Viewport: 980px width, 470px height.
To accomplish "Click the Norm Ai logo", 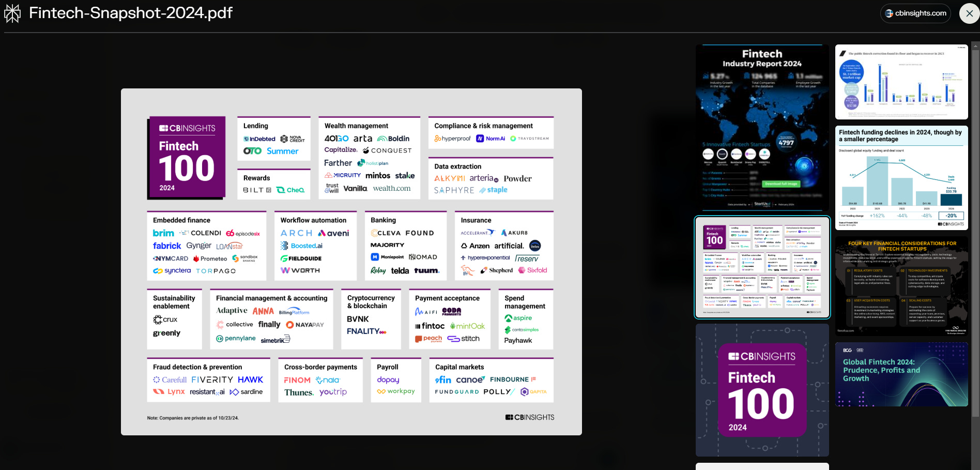I will tap(491, 139).
